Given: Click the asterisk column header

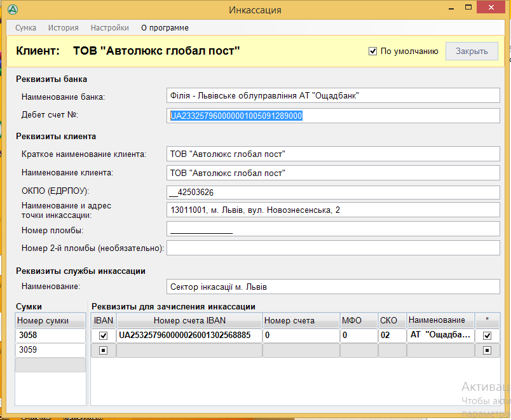Looking at the screenshot, I should [x=487, y=321].
